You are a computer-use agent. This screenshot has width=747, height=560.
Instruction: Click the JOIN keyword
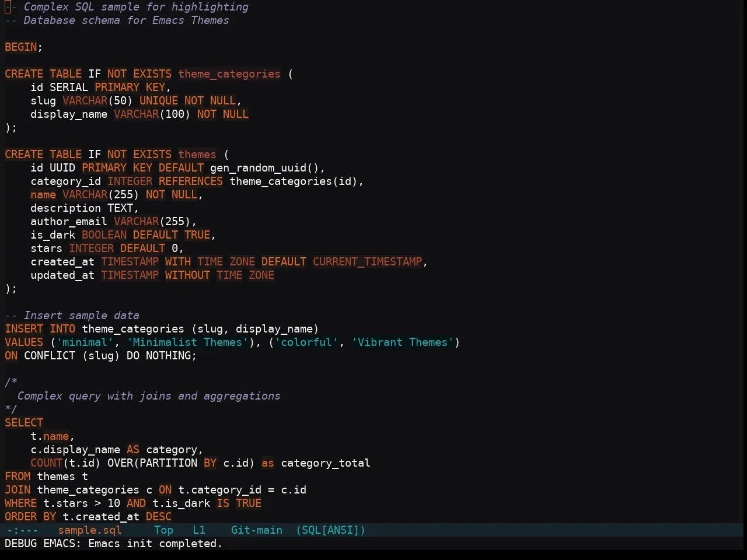[18, 490]
